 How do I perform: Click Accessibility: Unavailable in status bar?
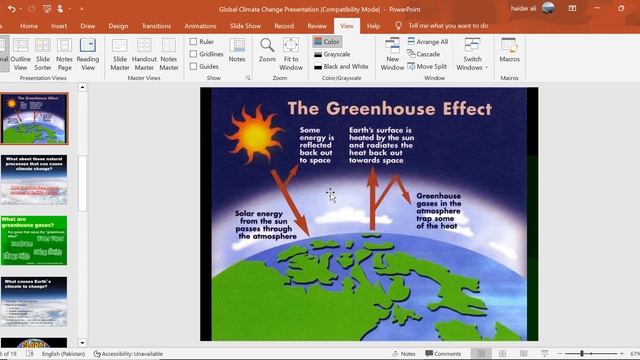(128, 353)
